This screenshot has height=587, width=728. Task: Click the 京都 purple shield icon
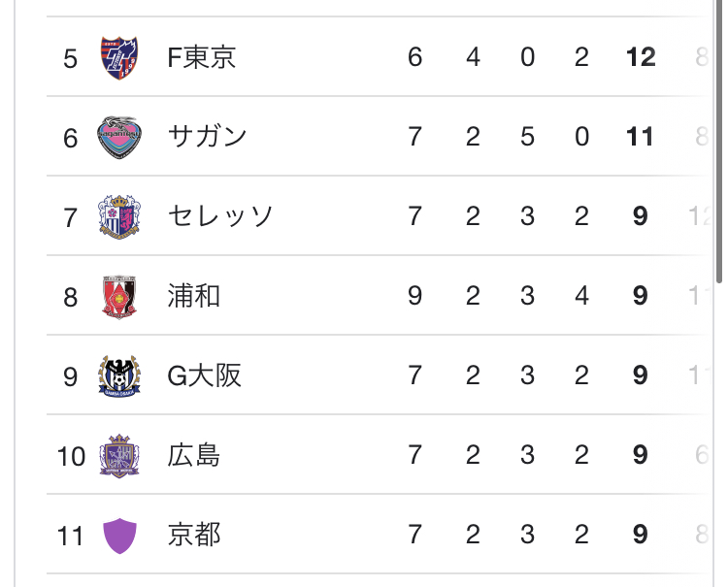point(120,535)
